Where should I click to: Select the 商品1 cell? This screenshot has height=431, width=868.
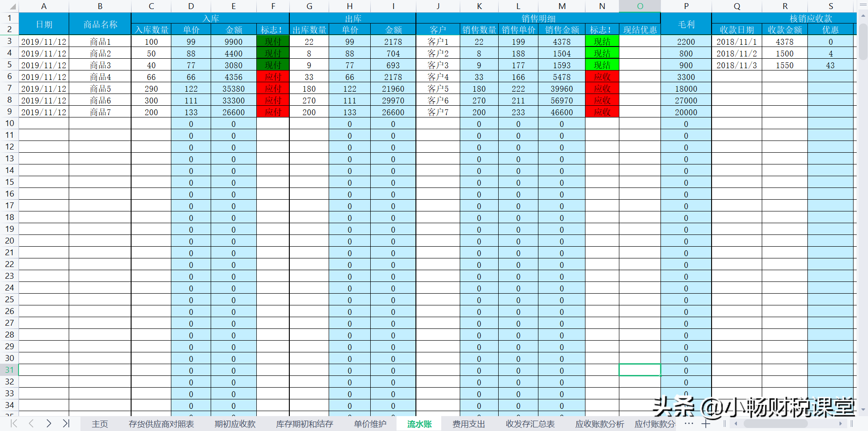pos(100,42)
